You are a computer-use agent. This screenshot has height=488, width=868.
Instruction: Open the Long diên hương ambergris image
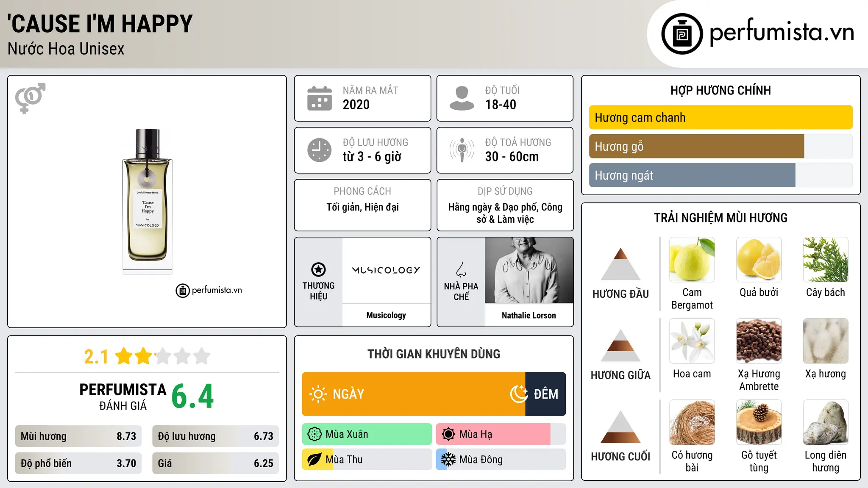click(826, 422)
